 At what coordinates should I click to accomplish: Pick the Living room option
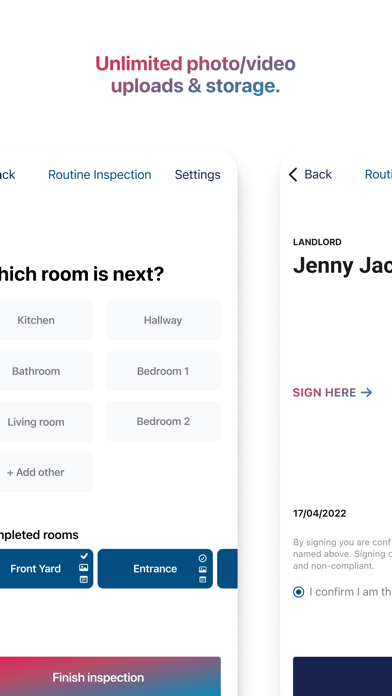coord(46,422)
